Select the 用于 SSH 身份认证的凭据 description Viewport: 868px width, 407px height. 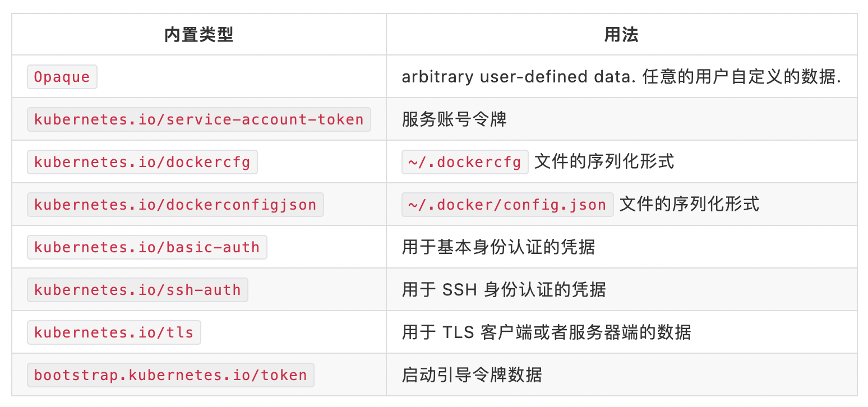pyautogui.click(x=504, y=290)
